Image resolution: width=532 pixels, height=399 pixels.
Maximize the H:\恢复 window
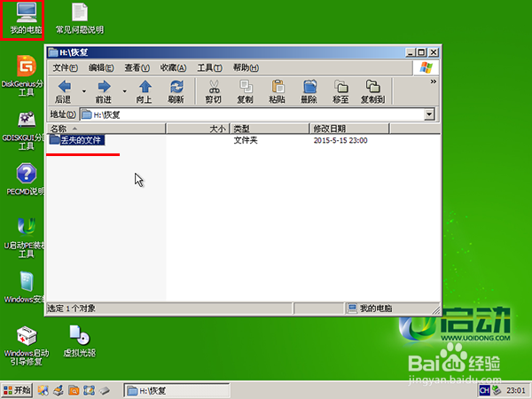click(421, 52)
